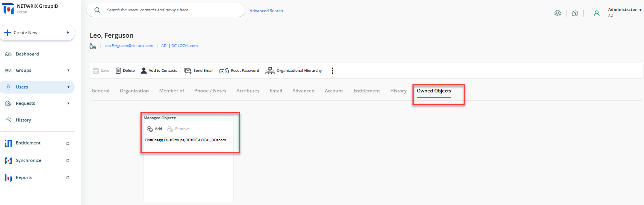Viewport: 644px width, 205px height.
Task: Open the more options kebab menu
Action: pos(332,71)
